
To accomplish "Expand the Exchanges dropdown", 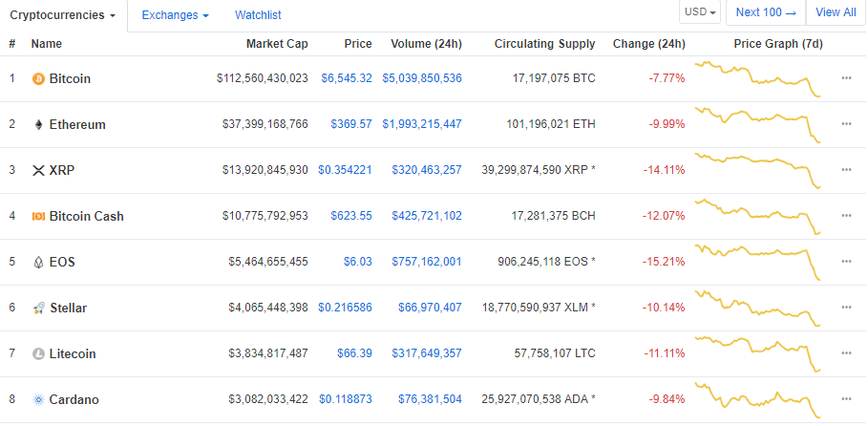I will point(175,15).
